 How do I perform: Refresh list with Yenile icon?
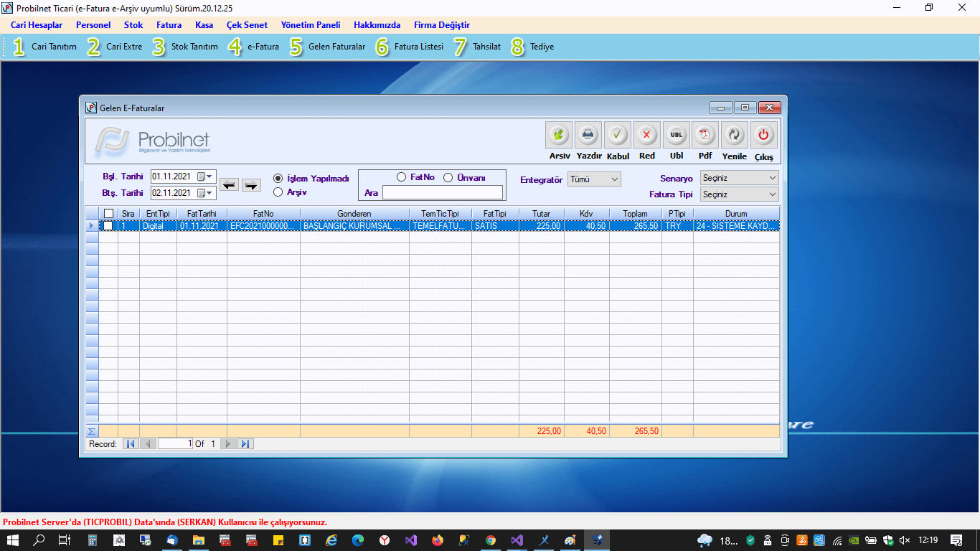[734, 135]
